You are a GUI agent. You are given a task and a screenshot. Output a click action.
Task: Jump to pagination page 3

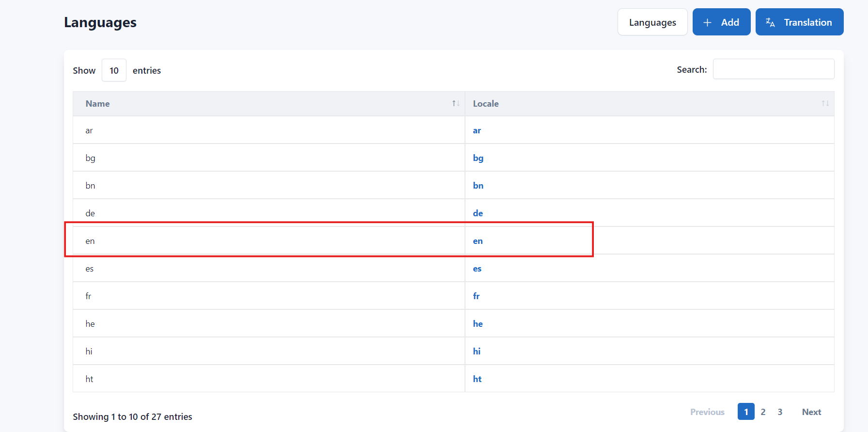coord(780,412)
